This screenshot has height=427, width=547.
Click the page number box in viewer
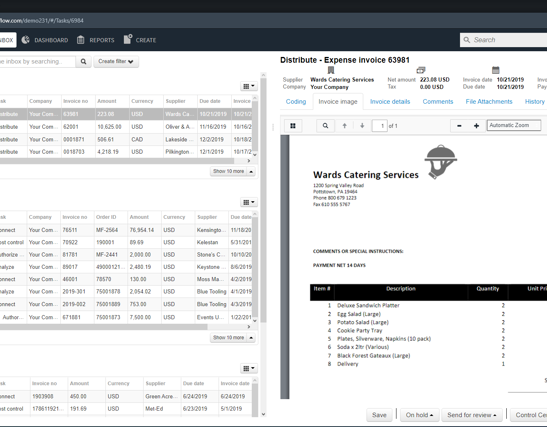click(x=380, y=126)
